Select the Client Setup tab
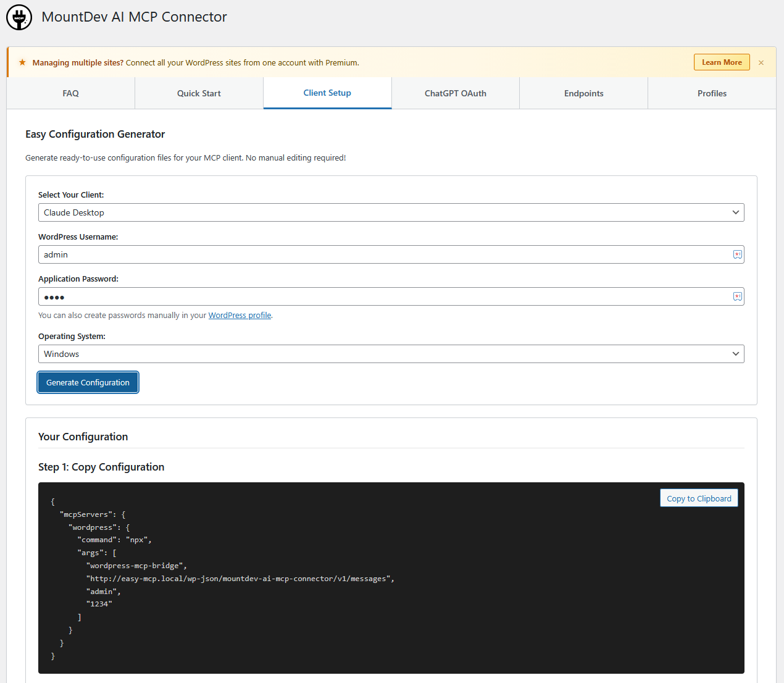The image size is (784, 683). 327,93
